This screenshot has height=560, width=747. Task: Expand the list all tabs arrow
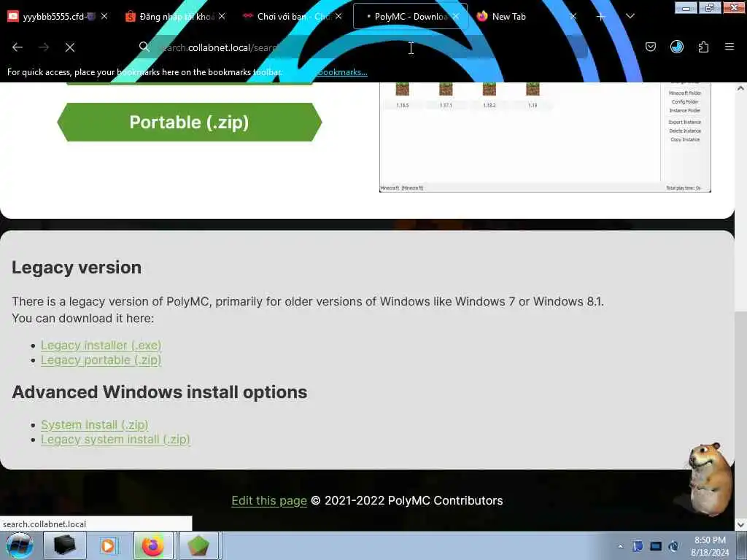(x=630, y=17)
